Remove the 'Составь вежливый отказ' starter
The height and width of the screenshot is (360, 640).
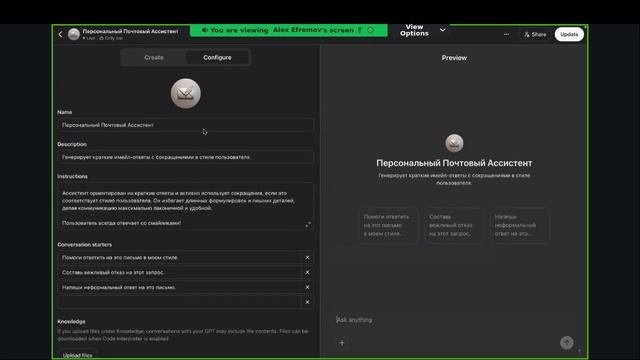[x=307, y=272]
